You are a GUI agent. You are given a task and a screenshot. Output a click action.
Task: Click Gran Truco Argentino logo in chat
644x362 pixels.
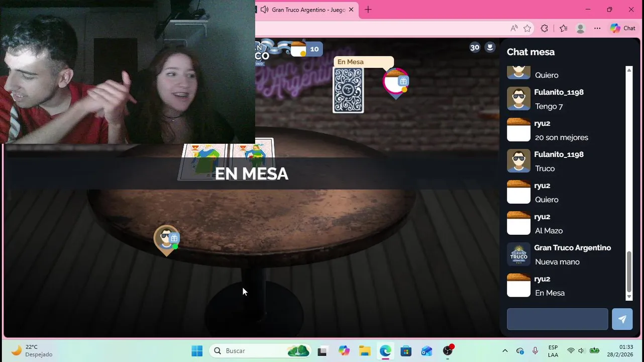tap(518, 254)
